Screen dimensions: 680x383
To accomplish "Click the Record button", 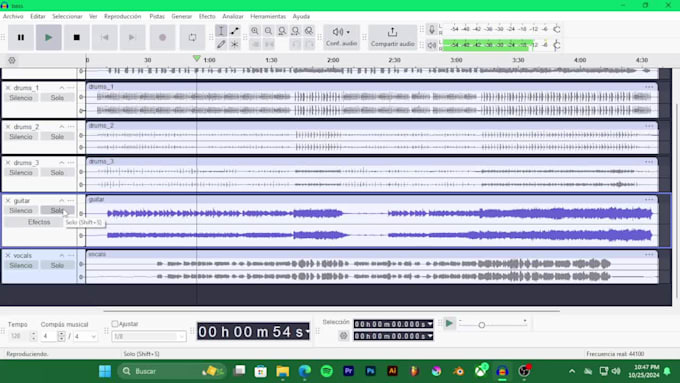I will [162, 37].
